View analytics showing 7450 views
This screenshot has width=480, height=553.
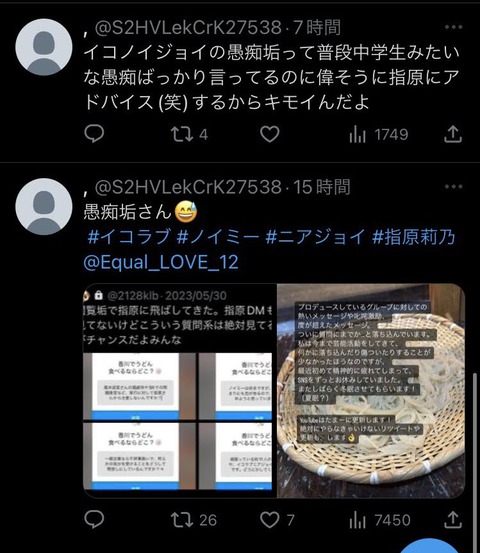coord(379,520)
